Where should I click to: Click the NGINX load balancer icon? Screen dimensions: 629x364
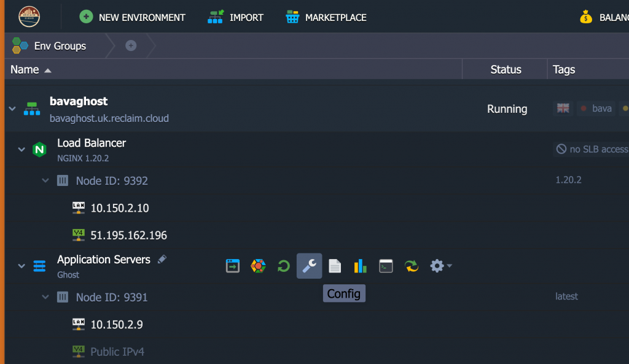[39, 150]
